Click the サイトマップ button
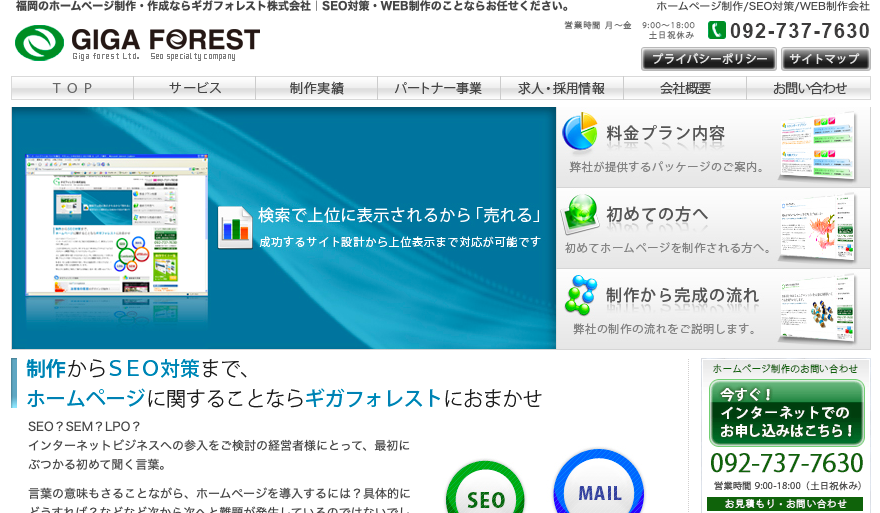880x513 pixels. click(x=826, y=59)
